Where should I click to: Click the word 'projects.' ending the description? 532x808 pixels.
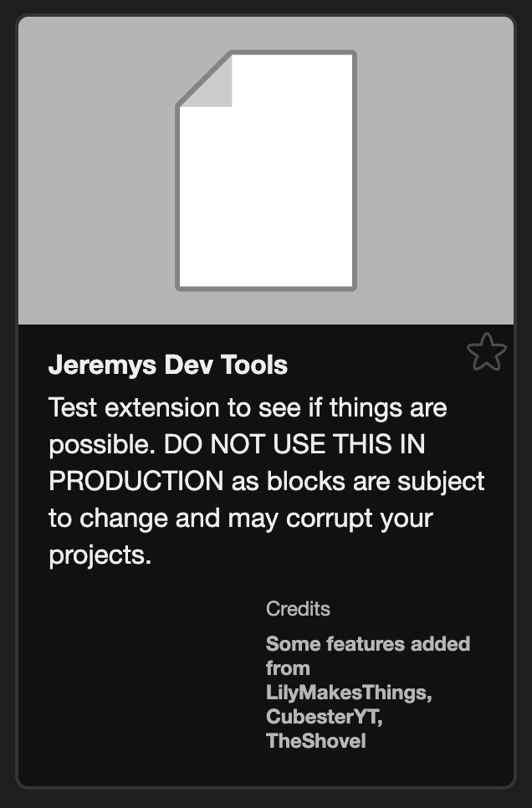[100, 555]
